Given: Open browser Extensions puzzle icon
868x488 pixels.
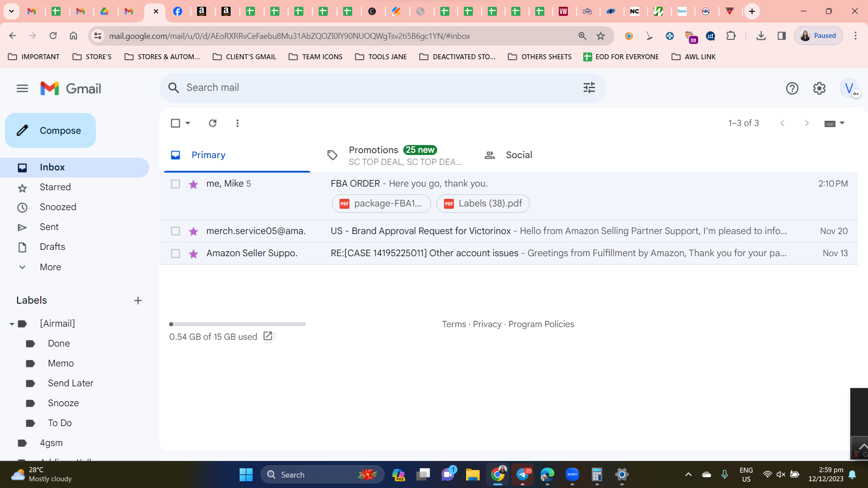Looking at the screenshot, I should (x=731, y=36).
